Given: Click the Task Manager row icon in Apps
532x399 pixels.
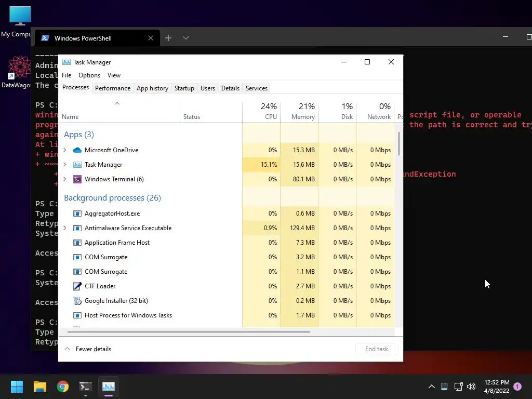Looking at the screenshot, I should (77, 165).
